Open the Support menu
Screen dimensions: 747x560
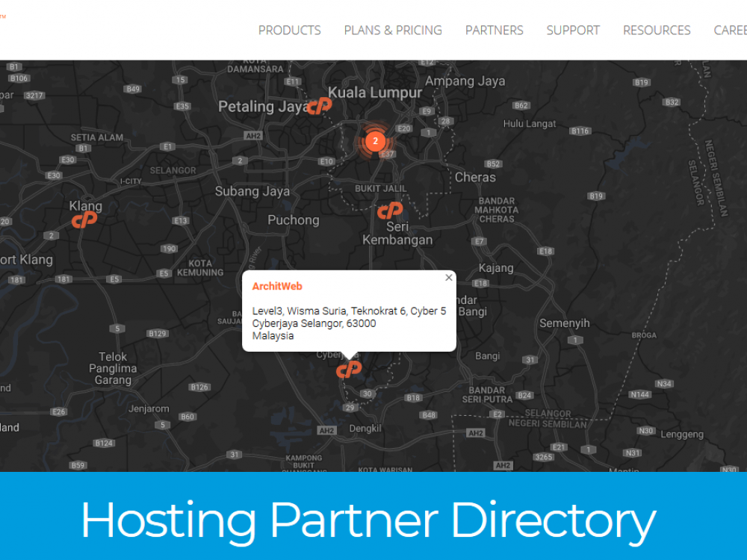(x=573, y=30)
